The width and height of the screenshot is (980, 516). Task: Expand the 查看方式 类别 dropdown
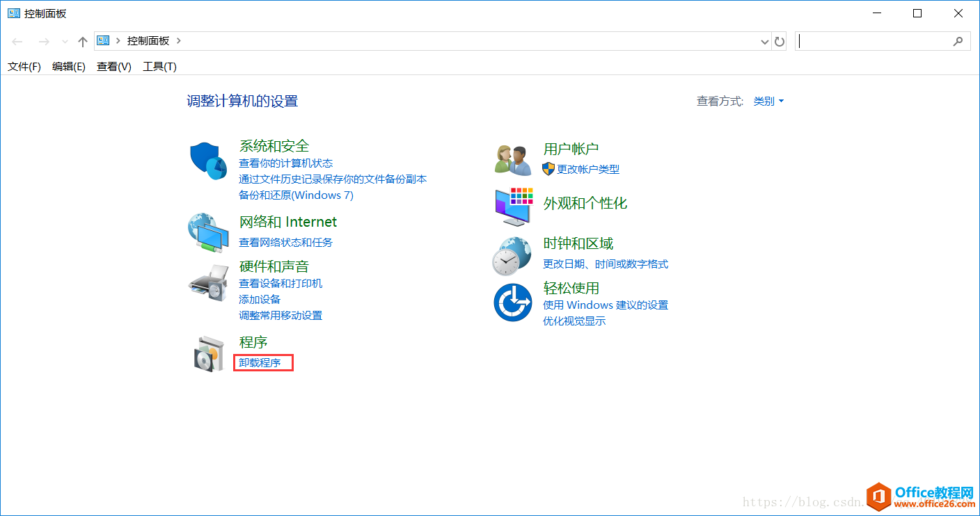pyautogui.click(x=768, y=102)
